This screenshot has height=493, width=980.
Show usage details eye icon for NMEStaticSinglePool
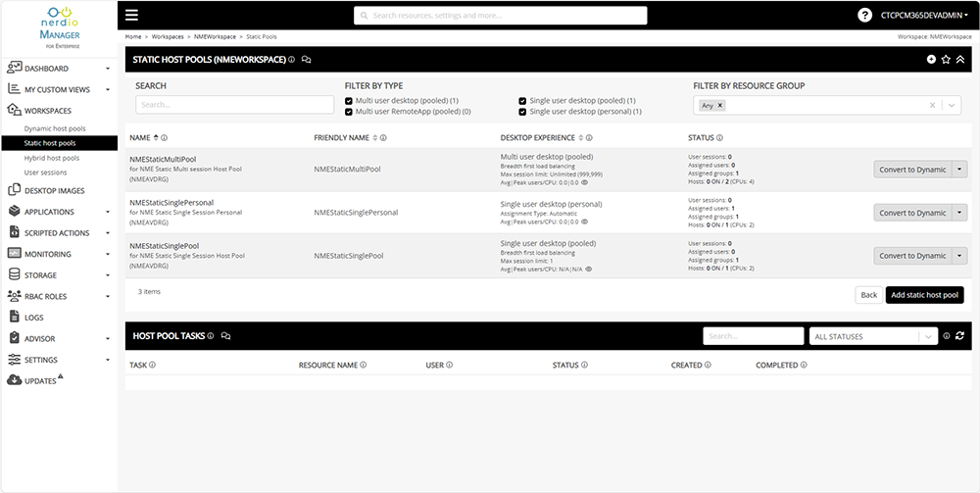588,270
